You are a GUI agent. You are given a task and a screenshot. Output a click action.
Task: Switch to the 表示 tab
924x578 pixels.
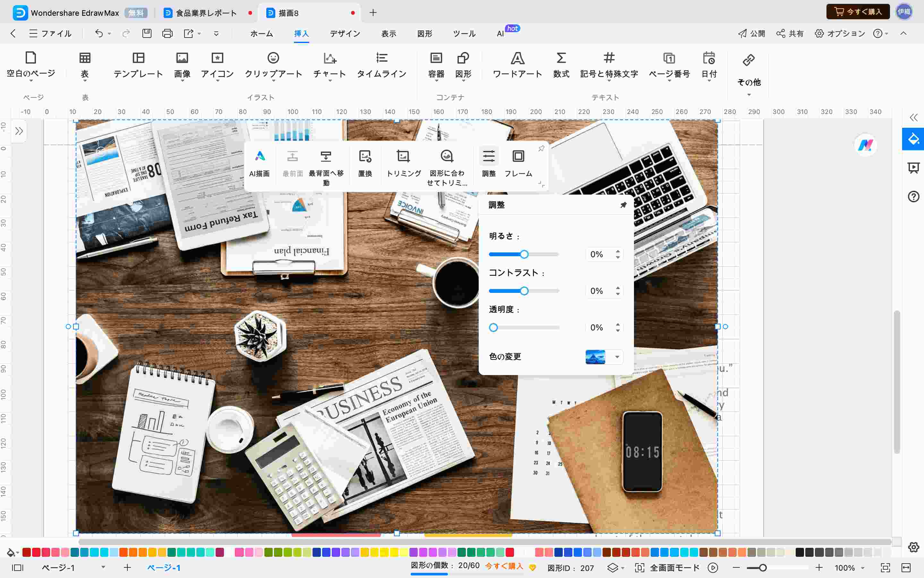click(x=389, y=34)
